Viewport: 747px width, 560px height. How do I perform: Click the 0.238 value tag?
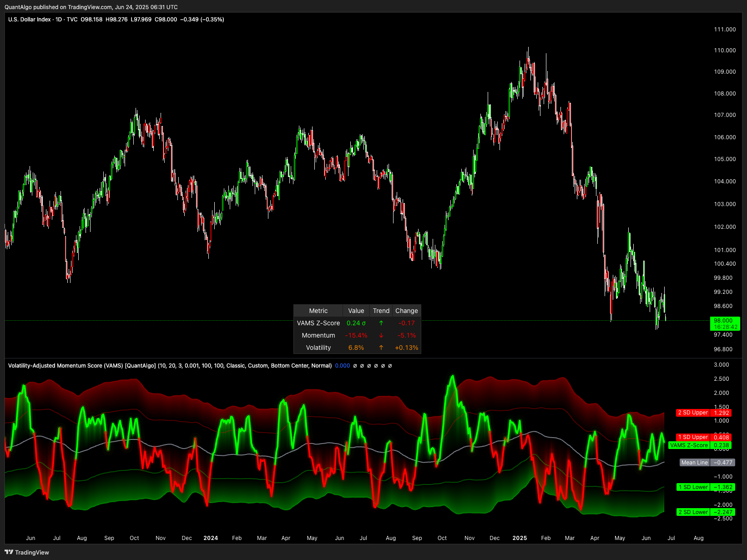pyautogui.click(x=722, y=445)
